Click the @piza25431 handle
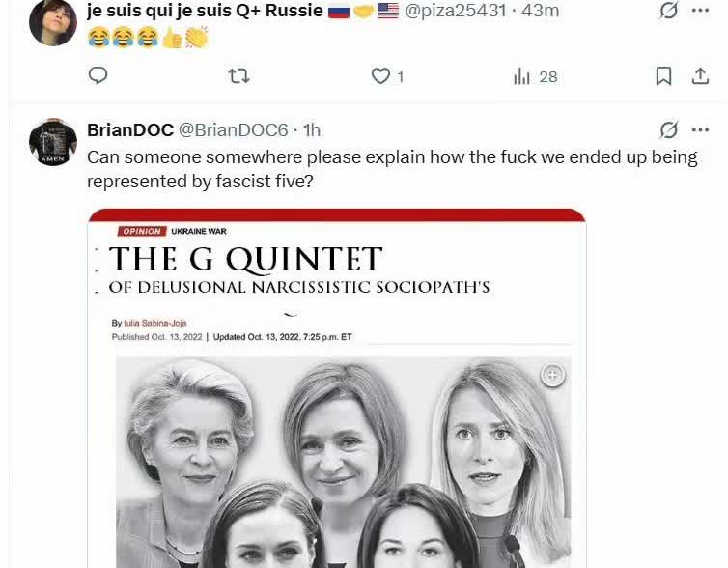This screenshot has width=728, height=568. (x=456, y=11)
